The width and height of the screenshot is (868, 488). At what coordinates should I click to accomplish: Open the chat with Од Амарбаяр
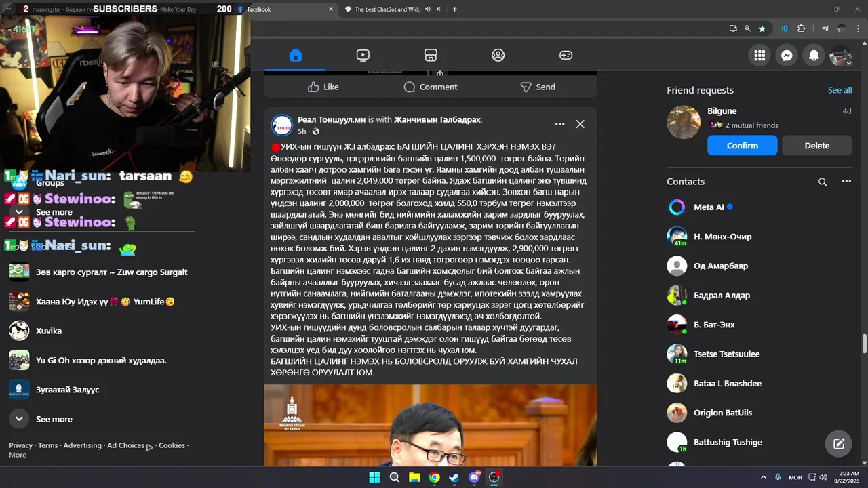click(759, 266)
